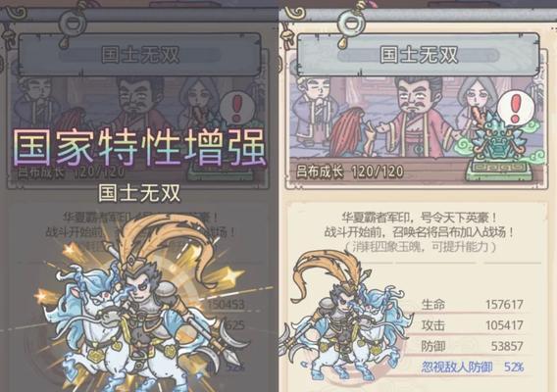Click the 国士无双 title banner on right
This screenshot has height=392, width=557.
419,55
